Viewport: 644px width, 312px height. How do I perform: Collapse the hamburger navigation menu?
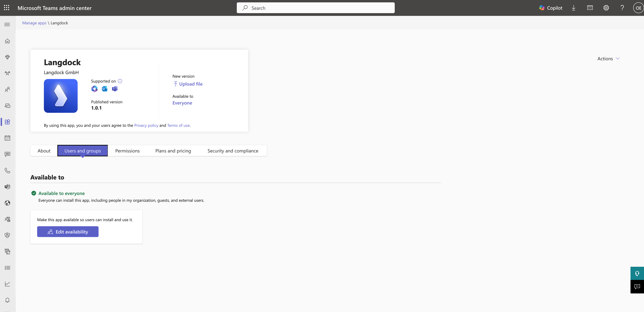click(7, 24)
